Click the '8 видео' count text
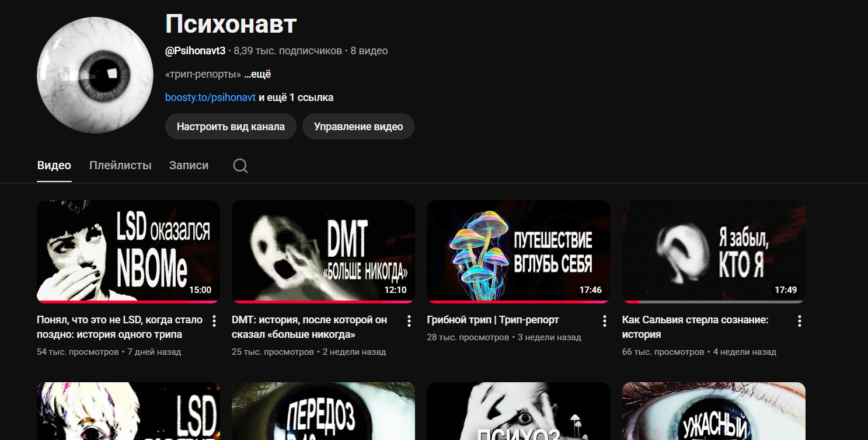The image size is (868, 440). point(369,51)
